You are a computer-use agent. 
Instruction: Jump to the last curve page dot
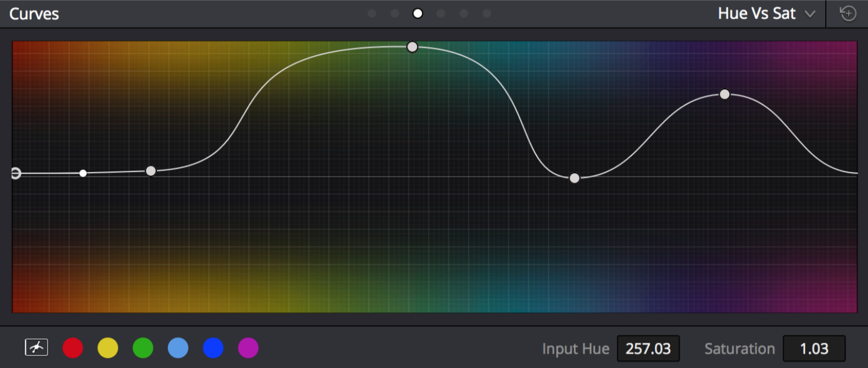[x=487, y=13]
